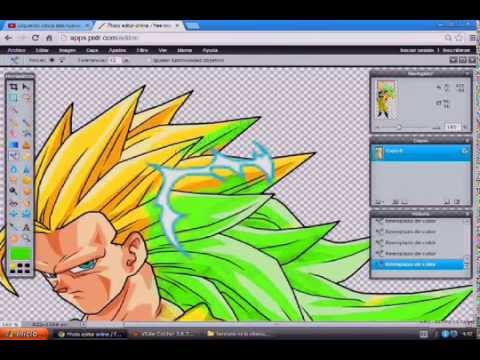Select the Smudge finger tool
Image resolution: width=480 pixels, height=360 pixels.
tap(13, 180)
